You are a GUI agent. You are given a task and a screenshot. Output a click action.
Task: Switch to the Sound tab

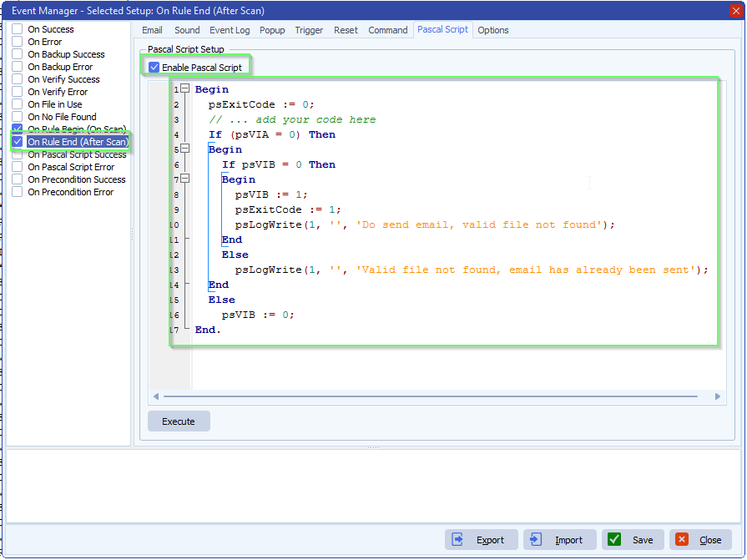coord(187,30)
